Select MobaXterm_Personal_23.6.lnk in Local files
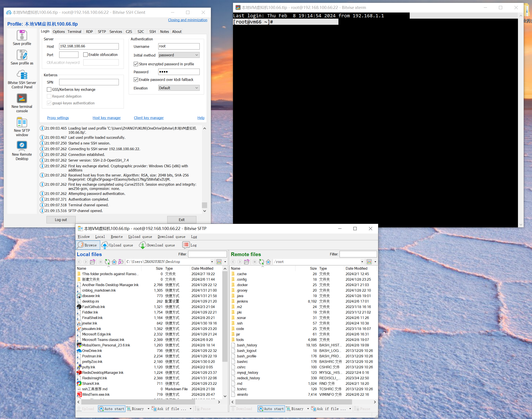The width and height of the screenshot is (532, 419). click(106, 345)
